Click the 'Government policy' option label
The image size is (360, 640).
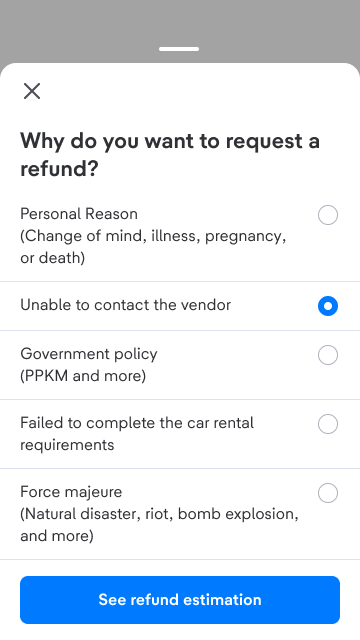coord(89,354)
